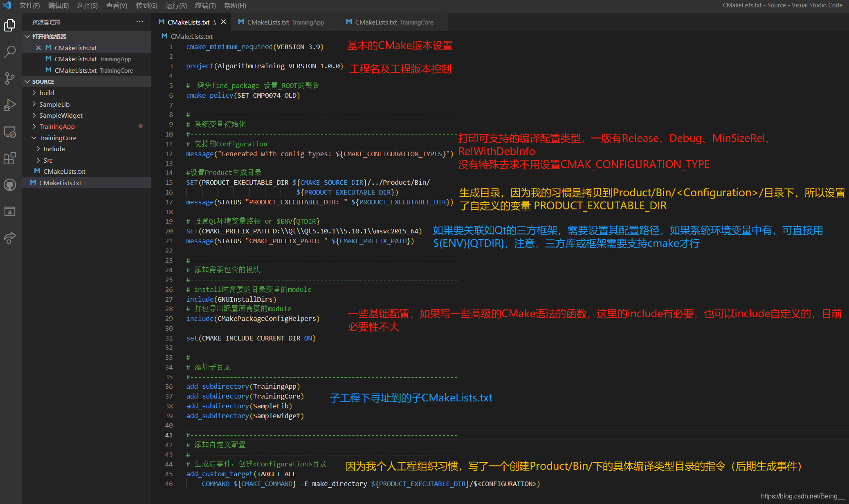
Task: Collapse the open editors section
Action: [27, 36]
